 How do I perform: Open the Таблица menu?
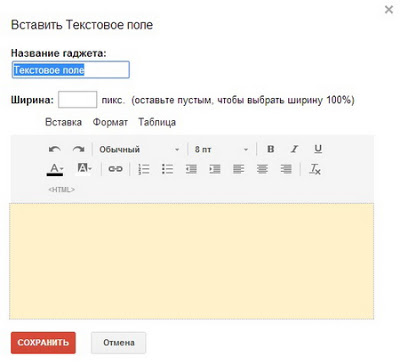[157, 122]
